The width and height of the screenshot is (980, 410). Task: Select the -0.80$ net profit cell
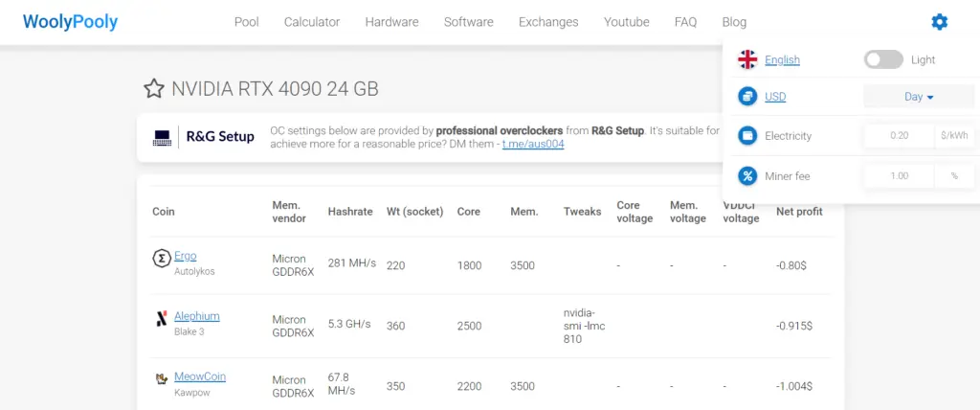click(791, 265)
